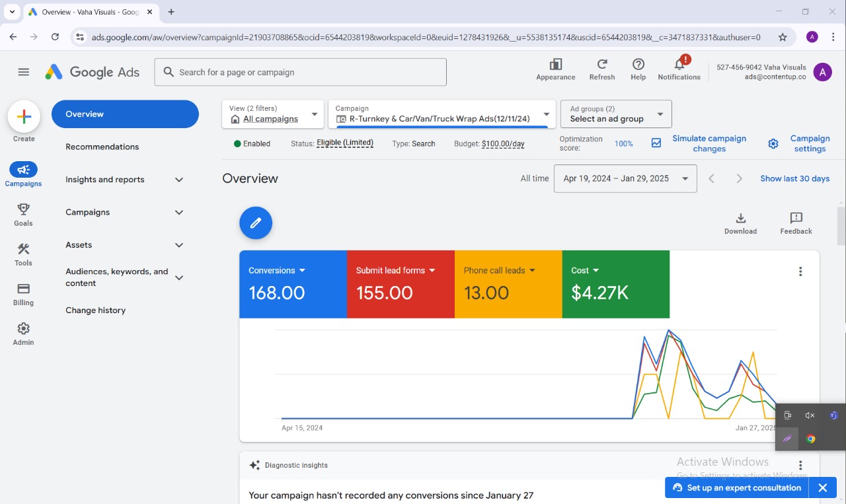The width and height of the screenshot is (846, 504).
Task: Click the Appearance icon
Action: [x=555, y=65]
